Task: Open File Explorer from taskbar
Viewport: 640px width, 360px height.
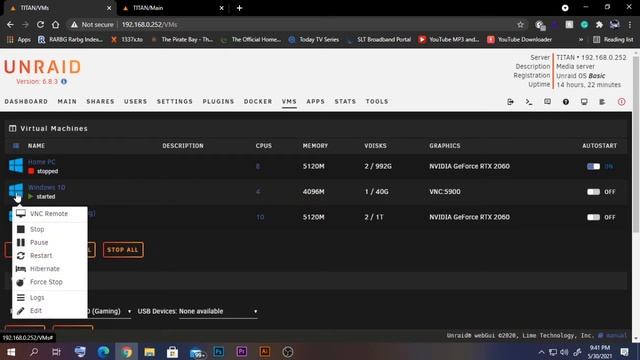Action: coord(149,352)
